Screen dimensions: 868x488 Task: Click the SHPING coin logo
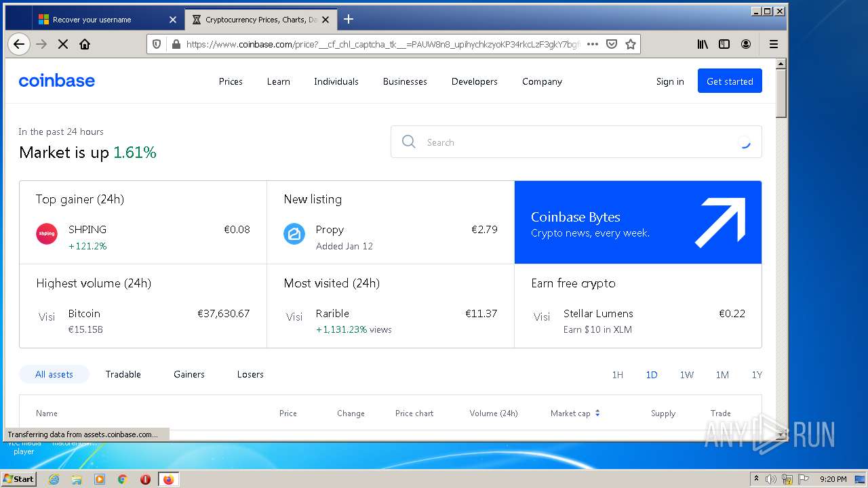pyautogui.click(x=47, y=234)
